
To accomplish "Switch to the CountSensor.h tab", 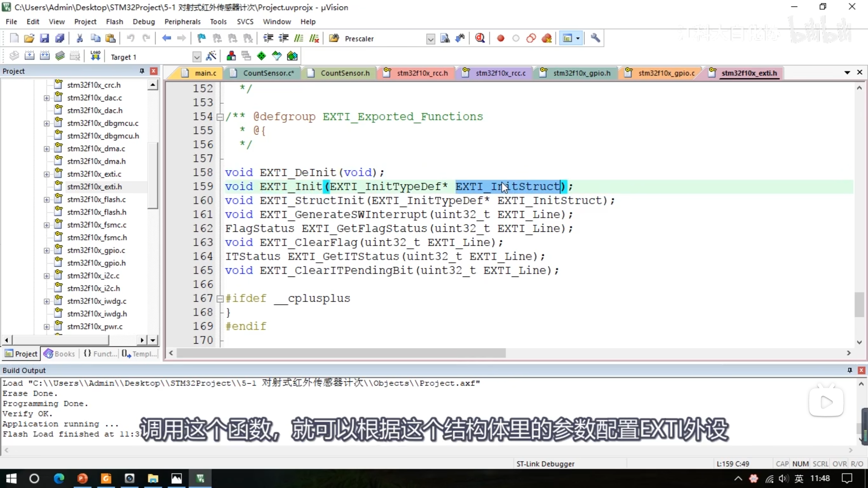I will [x=345, y=73].
